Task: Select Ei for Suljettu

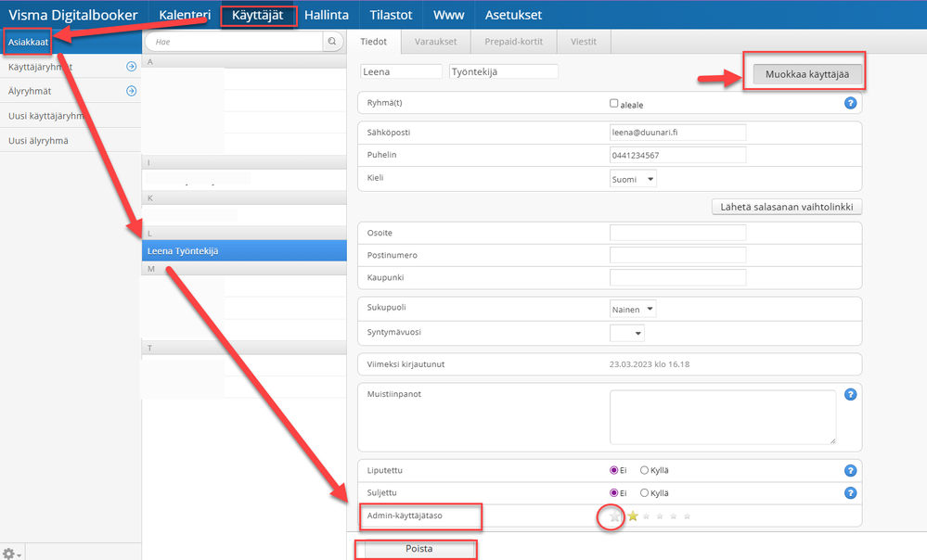Action: click(613, 492)
